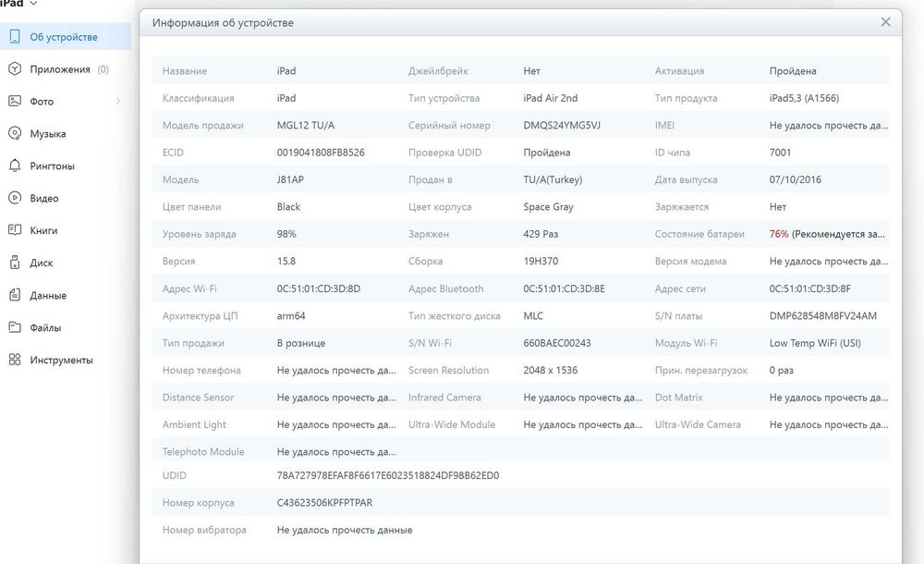
Task: Click the device icon beside Об устройстве
Action: (x=15, y=37)
